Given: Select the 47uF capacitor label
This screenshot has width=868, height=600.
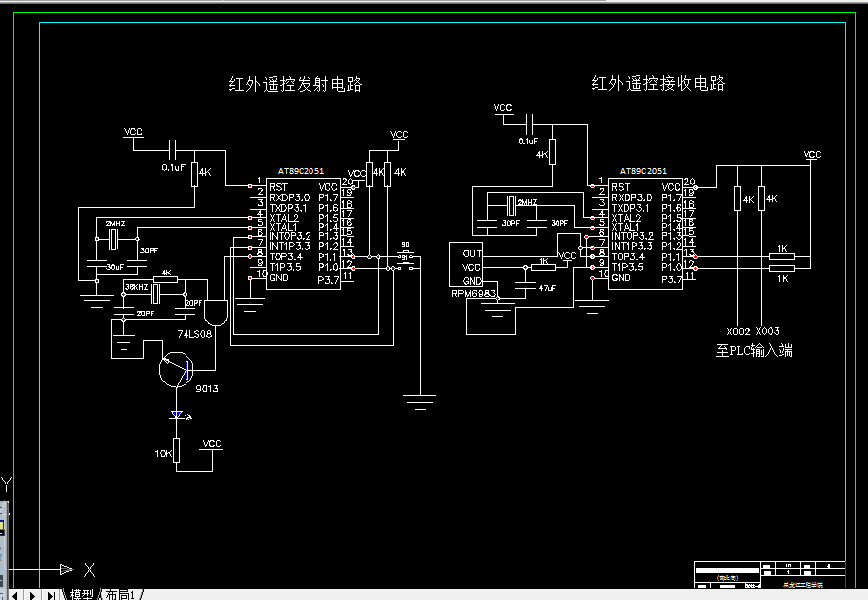Looking at the screenshot, I should pos(547,288).
